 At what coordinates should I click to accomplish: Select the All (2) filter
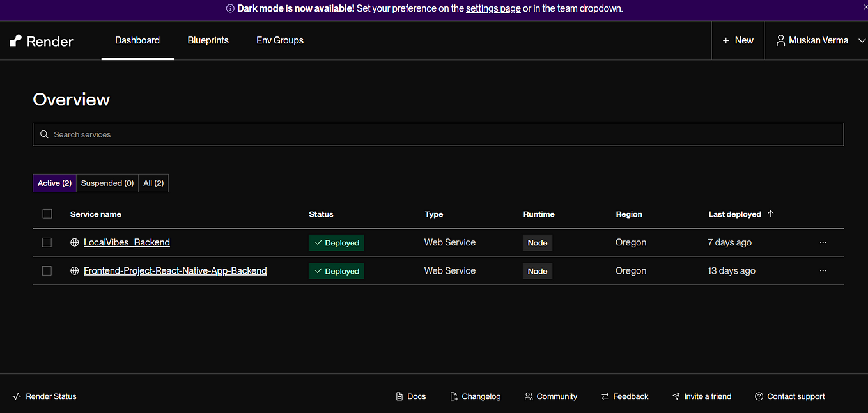[x=153, y=183]
